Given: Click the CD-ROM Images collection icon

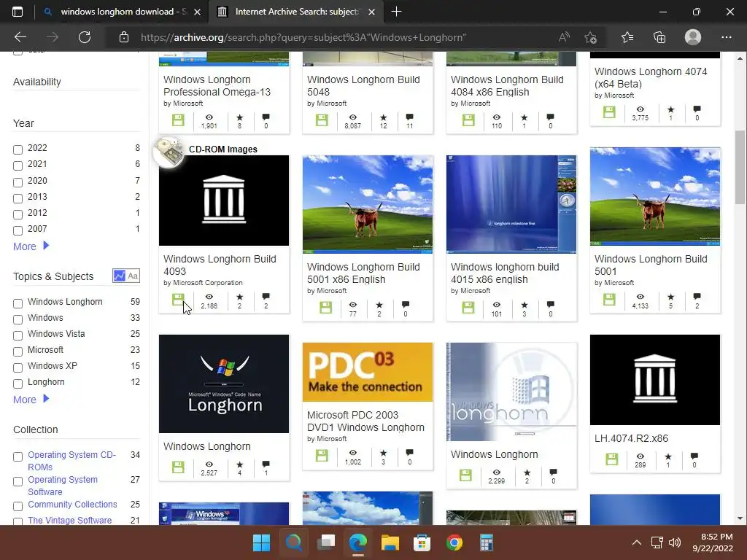Looking at the screenshot, I should click(x=168, y=152).
